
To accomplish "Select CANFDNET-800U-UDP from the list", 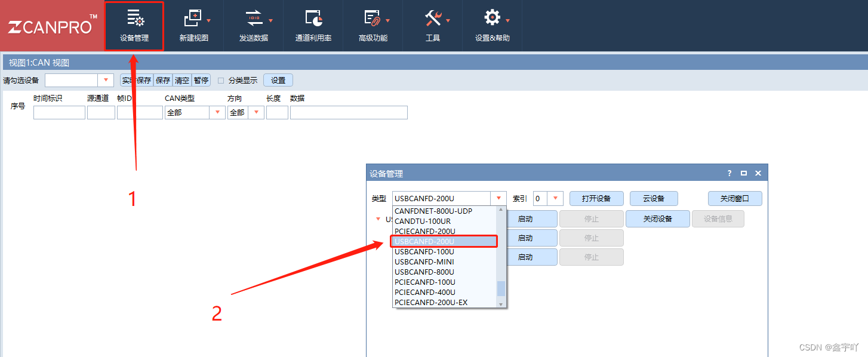I will point(444,211).
